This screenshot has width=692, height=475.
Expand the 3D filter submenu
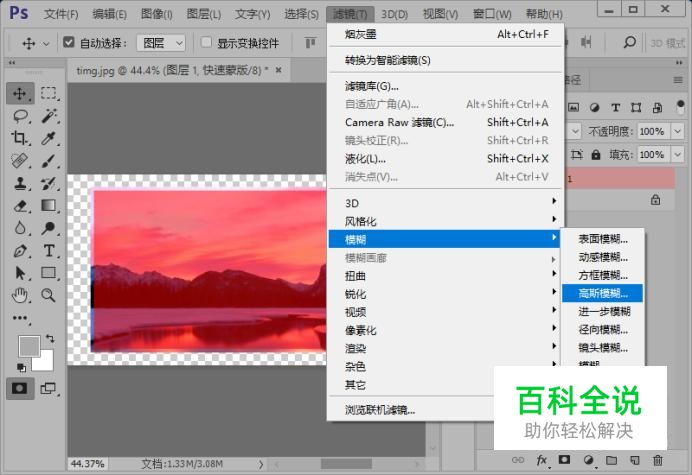[446, 203]
